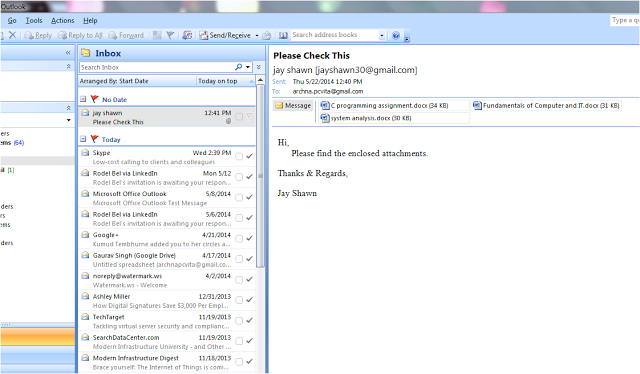Viewport: 640px width, 374px height.
Task: Click the Follow Up flag toolbar icon
Action: point(170,35)
